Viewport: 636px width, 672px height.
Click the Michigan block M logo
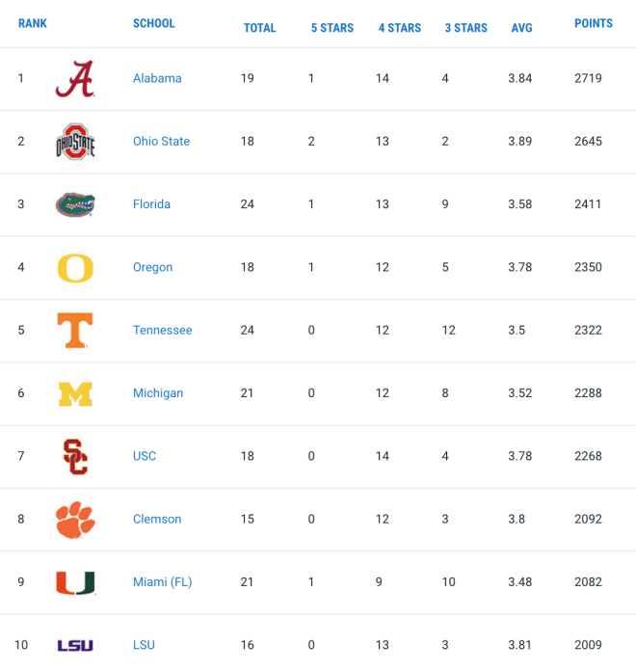point(75,393)
